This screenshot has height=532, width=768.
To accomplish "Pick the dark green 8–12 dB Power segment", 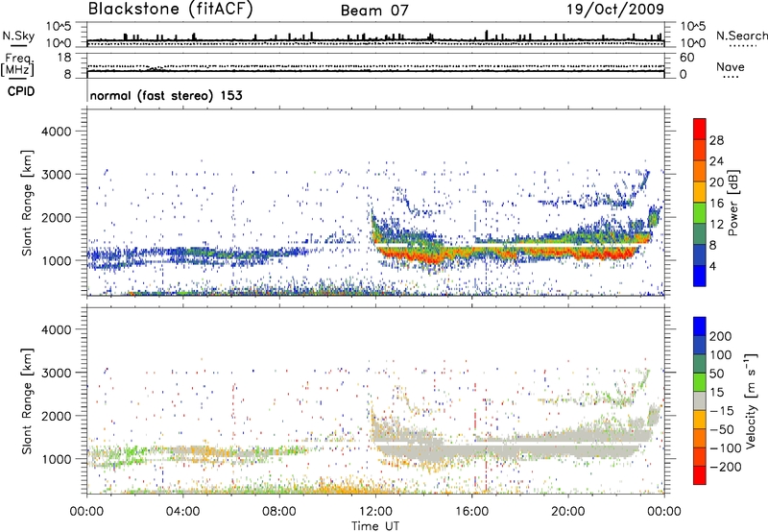I will 700,234.
